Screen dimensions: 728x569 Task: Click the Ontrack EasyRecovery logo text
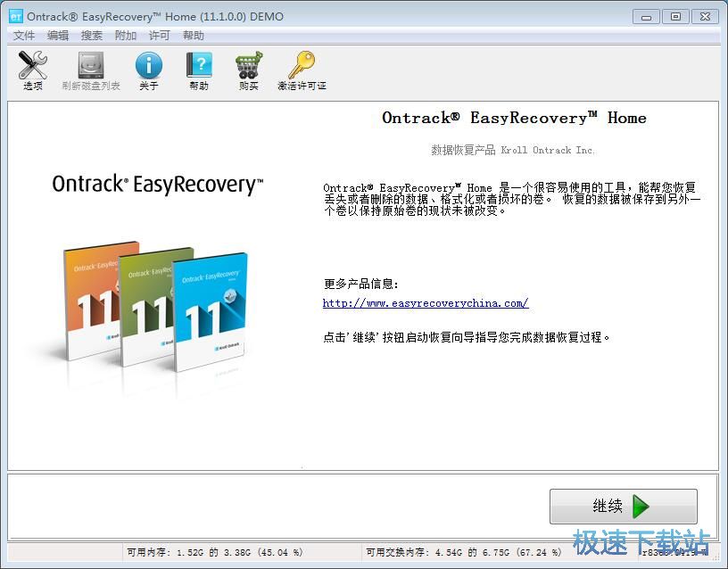tap(157, 185)
